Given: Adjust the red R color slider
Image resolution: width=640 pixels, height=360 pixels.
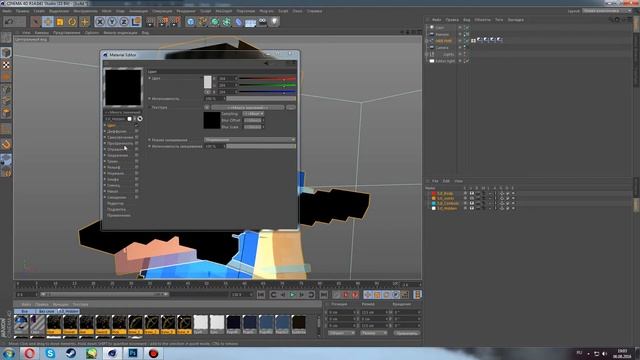Looking at the screenshot, I should pyautogui.click(x=267, y=78).
